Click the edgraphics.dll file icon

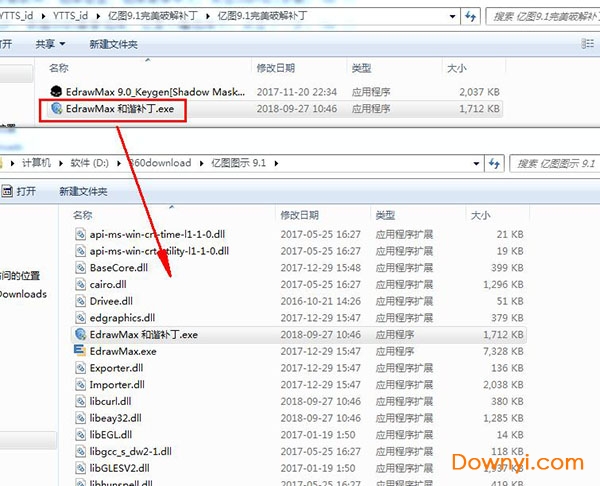click(x=80, y=318)
